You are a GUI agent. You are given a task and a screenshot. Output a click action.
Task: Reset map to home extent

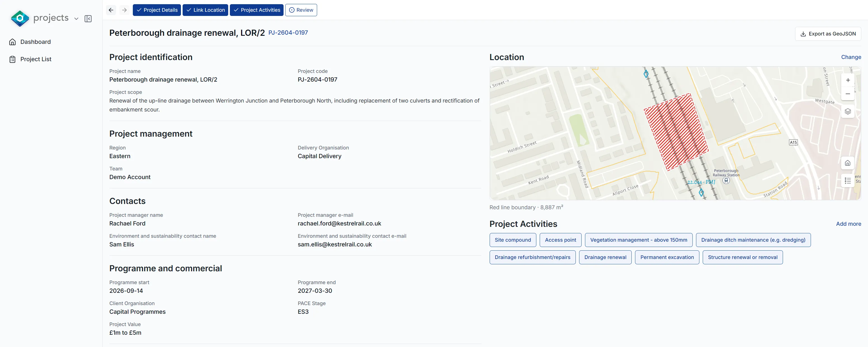(848, 163)
